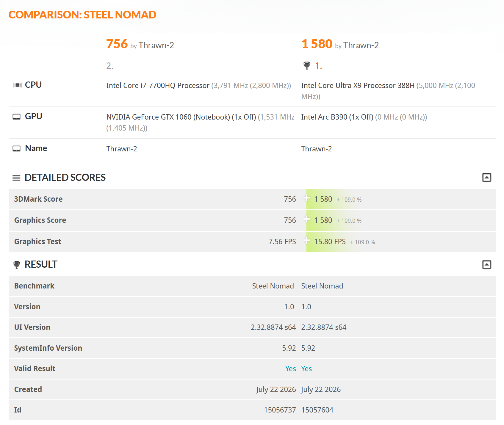Open Thrawn-2 profile beside the 1 580 score
The image size is (504, 425).
361,45
